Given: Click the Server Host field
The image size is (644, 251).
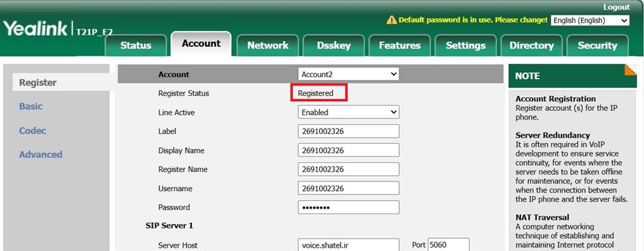Looking at the screenshot, I should point(348,245).
